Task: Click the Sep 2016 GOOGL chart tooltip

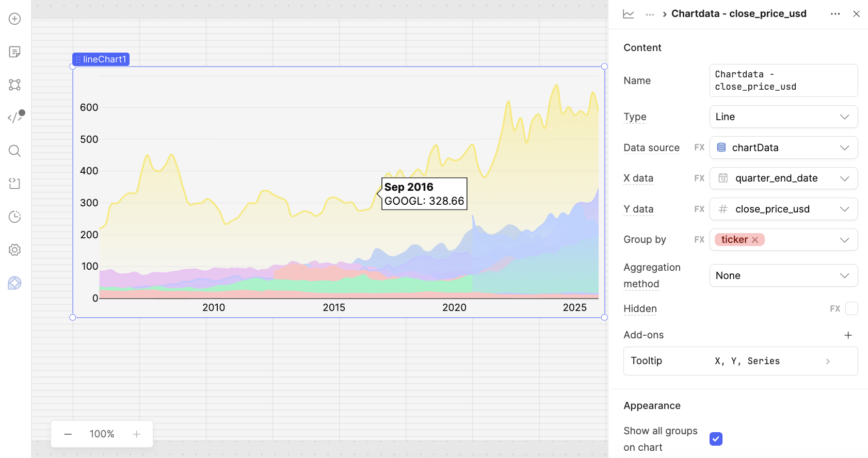Action: click(x=424, y=194)
